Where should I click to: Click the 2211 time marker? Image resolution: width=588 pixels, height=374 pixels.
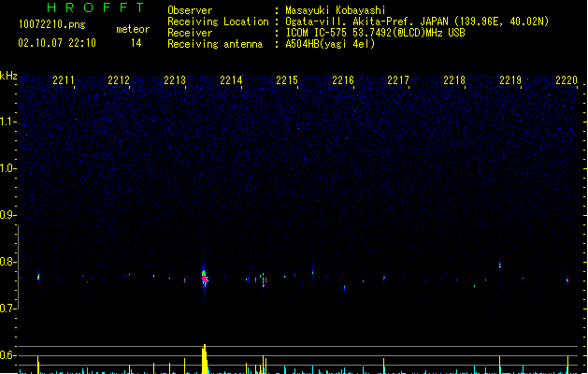[64, 80]
